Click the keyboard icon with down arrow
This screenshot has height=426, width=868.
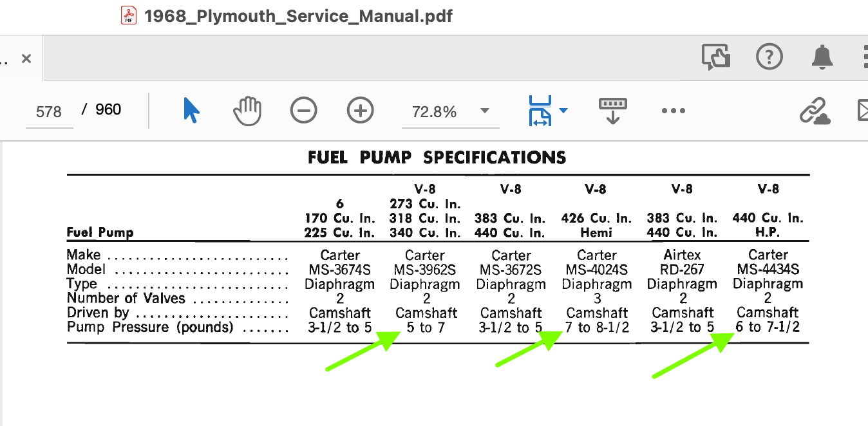click(x=612, y=111)
